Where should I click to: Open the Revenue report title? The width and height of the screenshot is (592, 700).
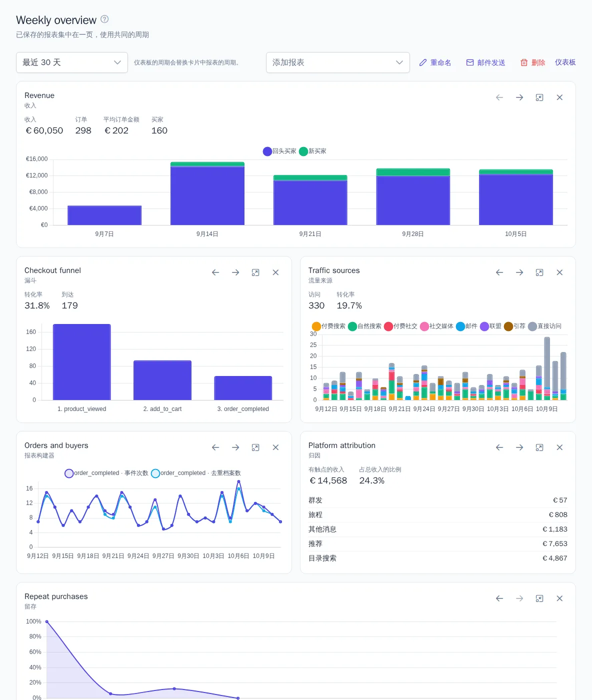point(39,95)
